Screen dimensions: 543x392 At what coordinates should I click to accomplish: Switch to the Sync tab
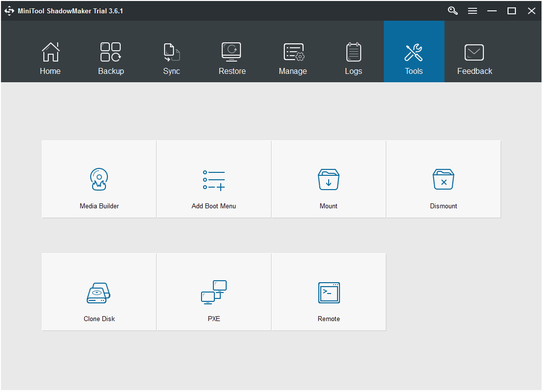point(171,58)
